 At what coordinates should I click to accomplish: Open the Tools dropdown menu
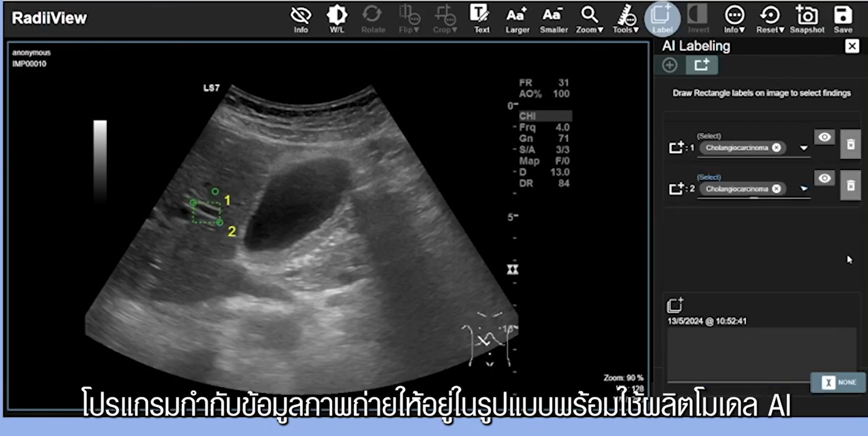(x=625, y=19)
